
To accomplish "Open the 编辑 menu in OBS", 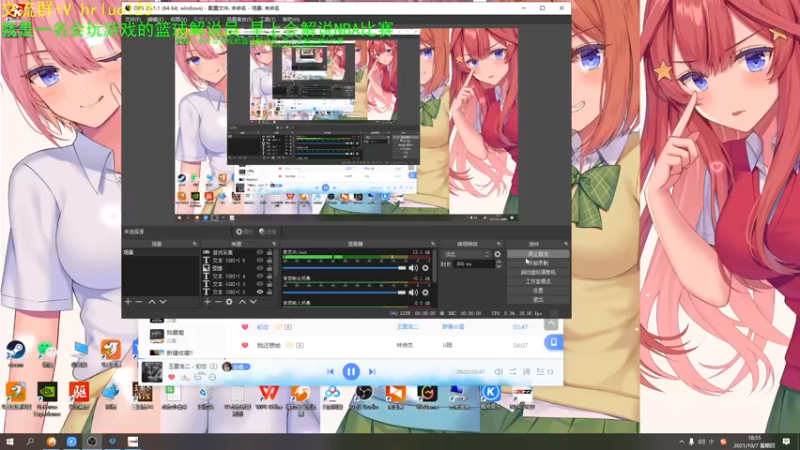I will (x=155, y=19).
